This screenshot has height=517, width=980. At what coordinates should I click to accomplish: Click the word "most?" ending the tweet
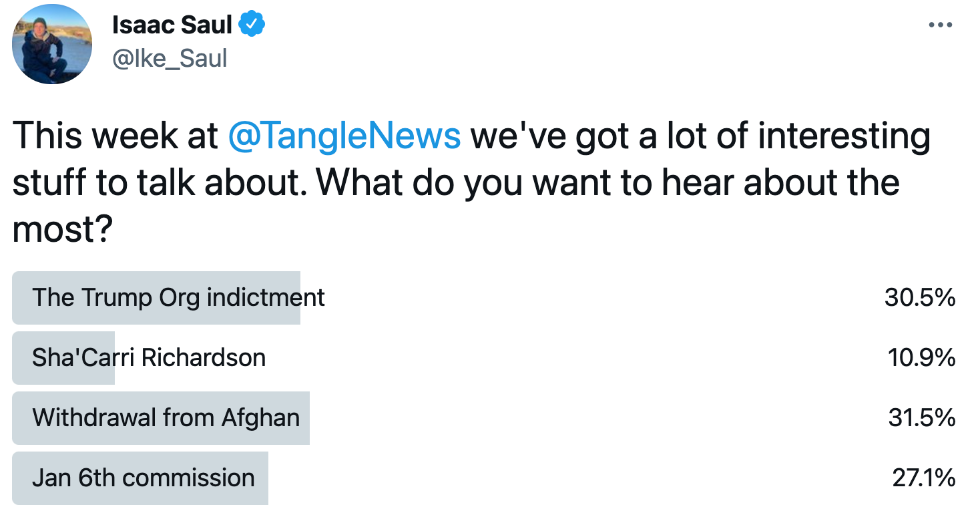[x=61, y=230]
